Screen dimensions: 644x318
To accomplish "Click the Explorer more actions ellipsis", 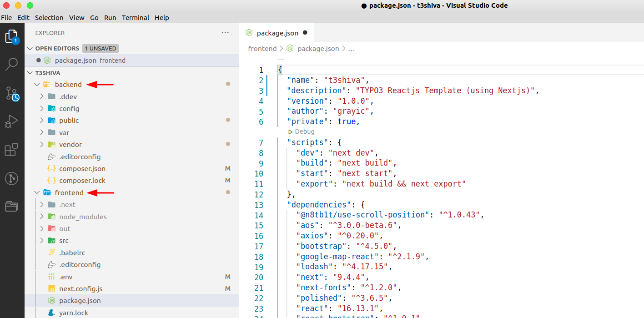I will (x=225, y=33).
